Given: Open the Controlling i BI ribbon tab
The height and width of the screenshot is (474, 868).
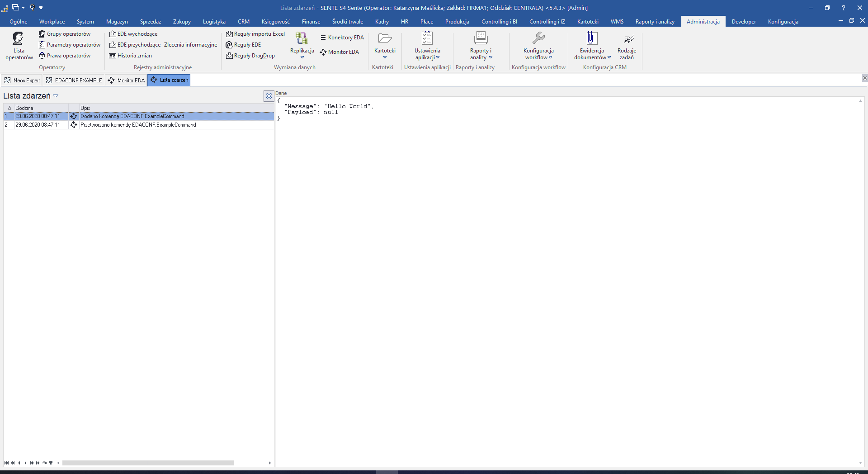Looking at the screenshot, I should click(499, 22).
